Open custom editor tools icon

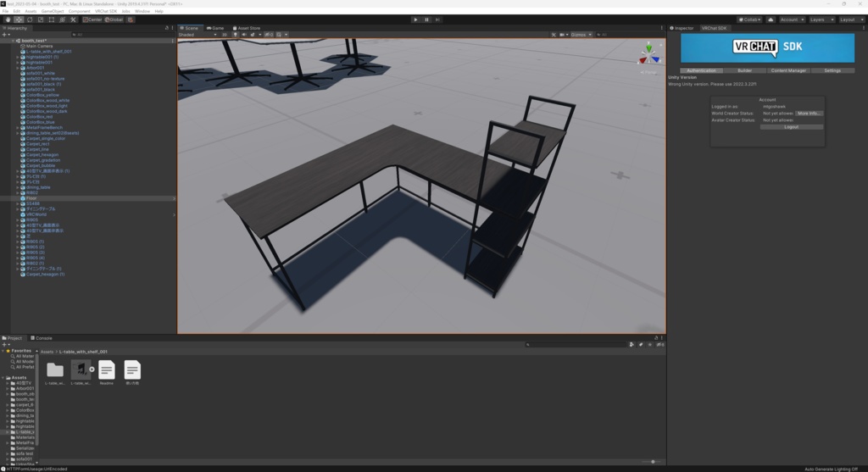click(73, 19)
